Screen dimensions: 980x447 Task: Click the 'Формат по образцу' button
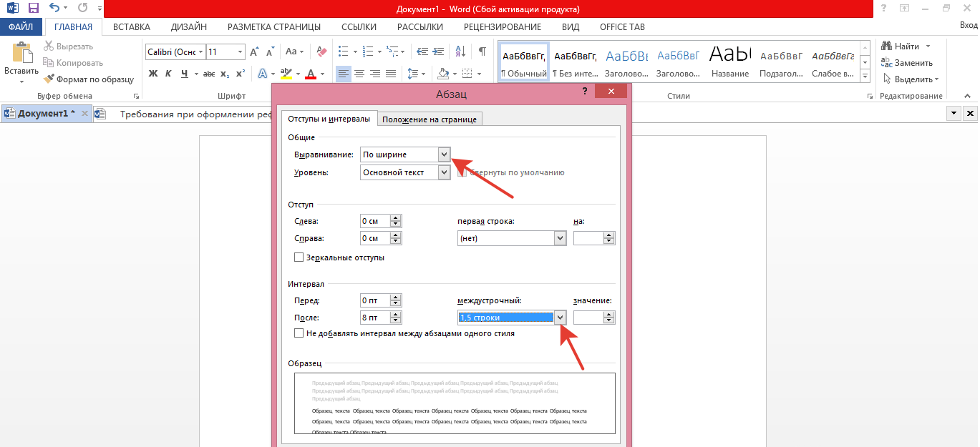[x=89, y=79]
